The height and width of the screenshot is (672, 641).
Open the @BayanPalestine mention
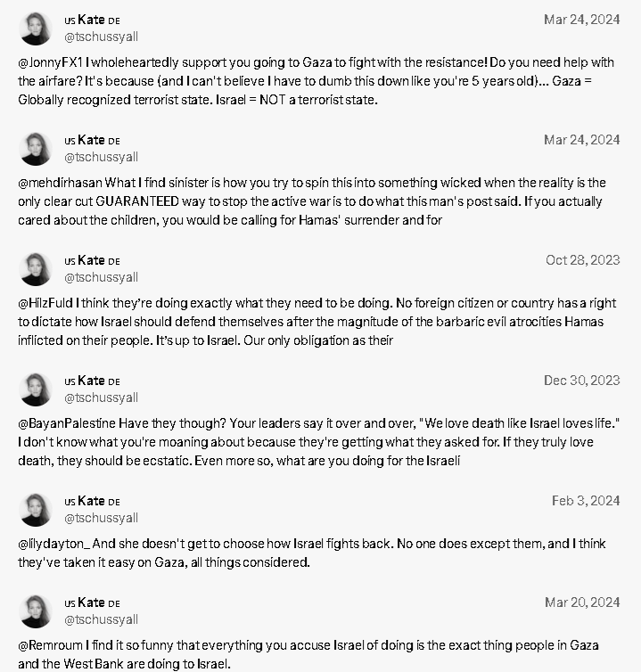[67, 424]
